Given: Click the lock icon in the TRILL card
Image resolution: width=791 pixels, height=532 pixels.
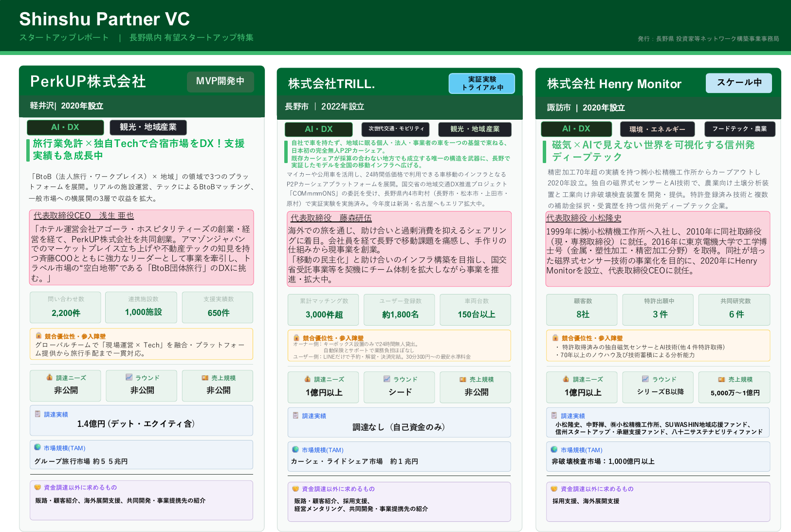Looking at the screenshot, I should tap(296, 337).
